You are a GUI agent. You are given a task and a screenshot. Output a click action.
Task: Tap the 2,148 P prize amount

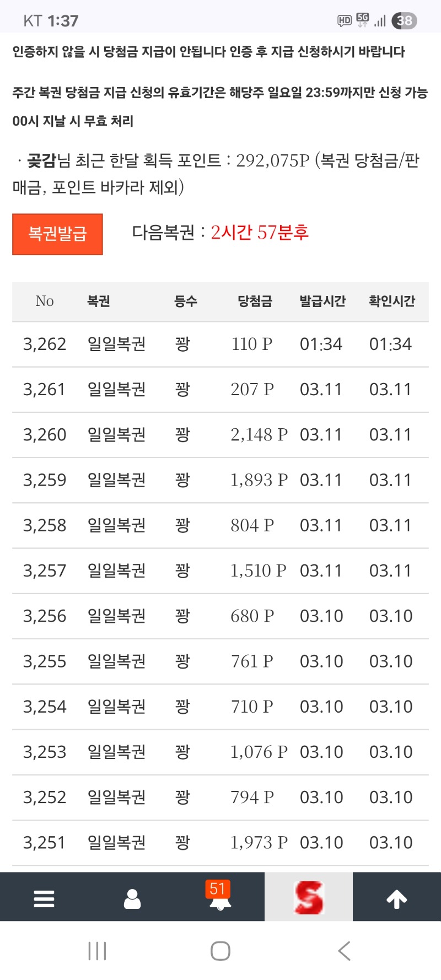(x=259, y=435)
